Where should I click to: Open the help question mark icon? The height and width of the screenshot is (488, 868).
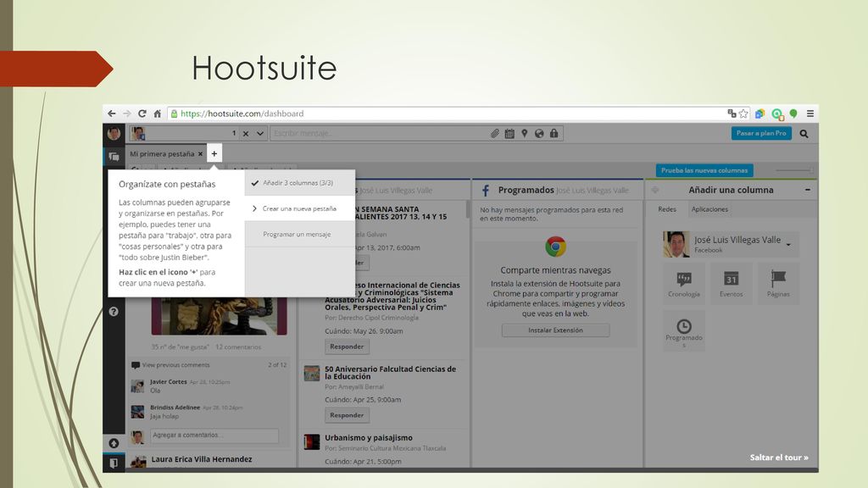(114, 312)
